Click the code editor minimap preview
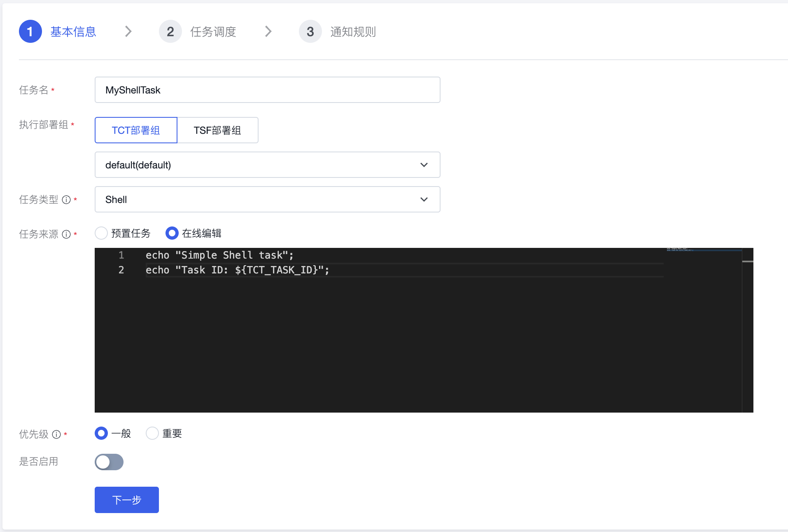Viewport: 788px width, 532px height. pyautogui.click(x=704, y=250)
